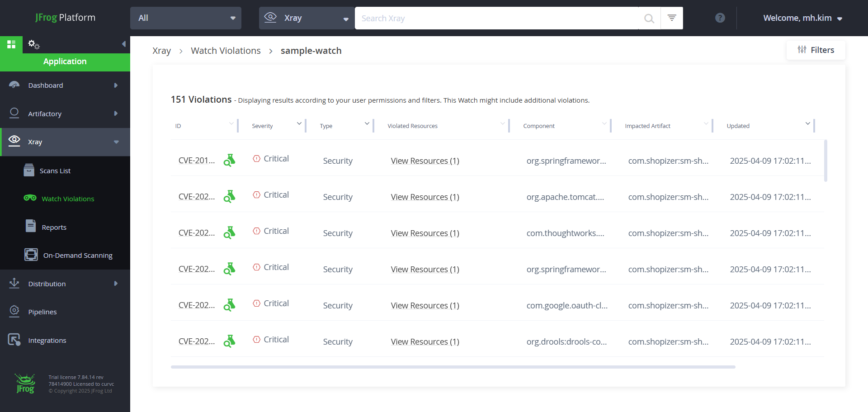Click green Xray icon in the org.apache.tomcat row
The height and width of the screenshot is (412, 868).
click(230, 196)
